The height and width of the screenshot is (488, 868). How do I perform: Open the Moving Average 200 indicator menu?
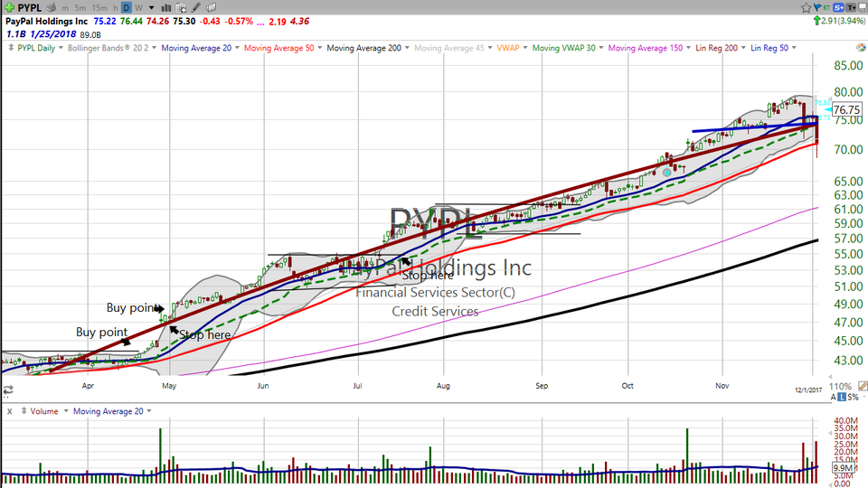[x=368, y=48]
